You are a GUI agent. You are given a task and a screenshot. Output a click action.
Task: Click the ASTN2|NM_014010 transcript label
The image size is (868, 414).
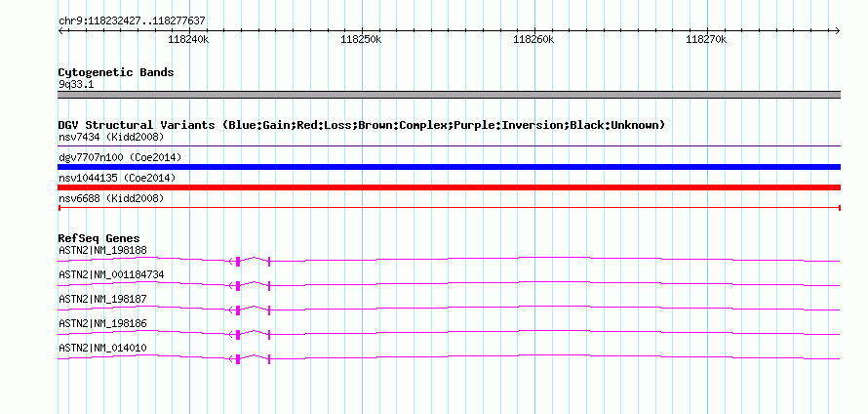103,348
